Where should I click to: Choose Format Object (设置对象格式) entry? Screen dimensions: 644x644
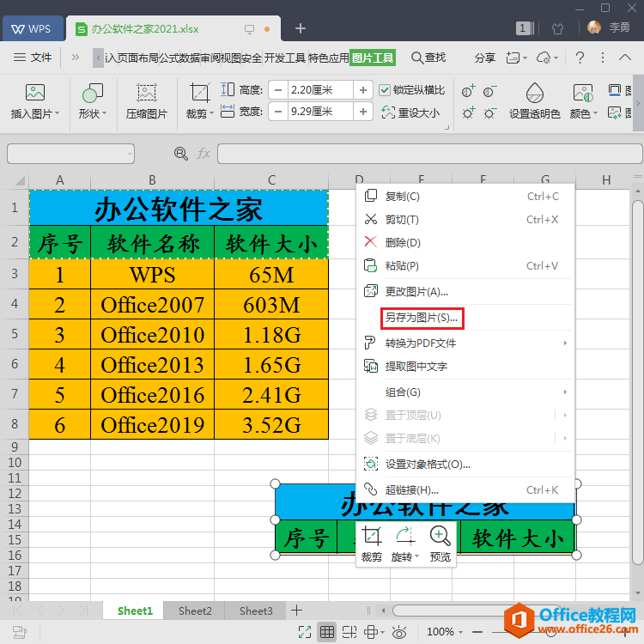[465, 464]
